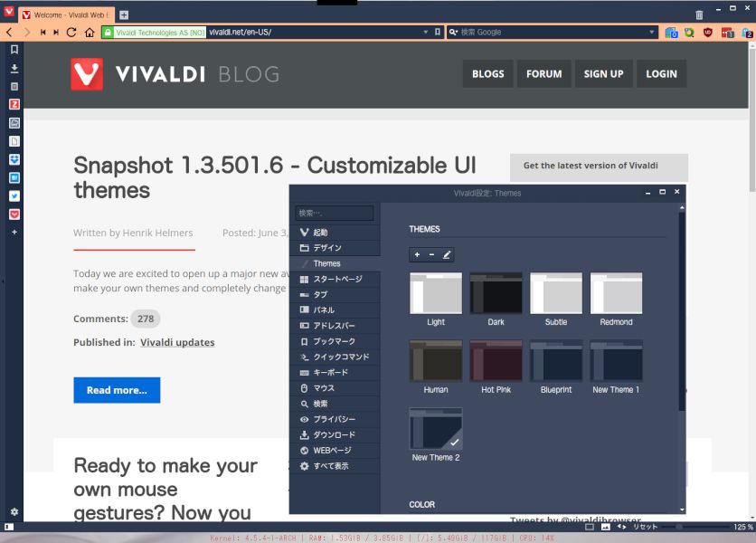Screen dimensions: 756x543
Task: Open BLOGS in the site navigation
Action: (488, 74)
